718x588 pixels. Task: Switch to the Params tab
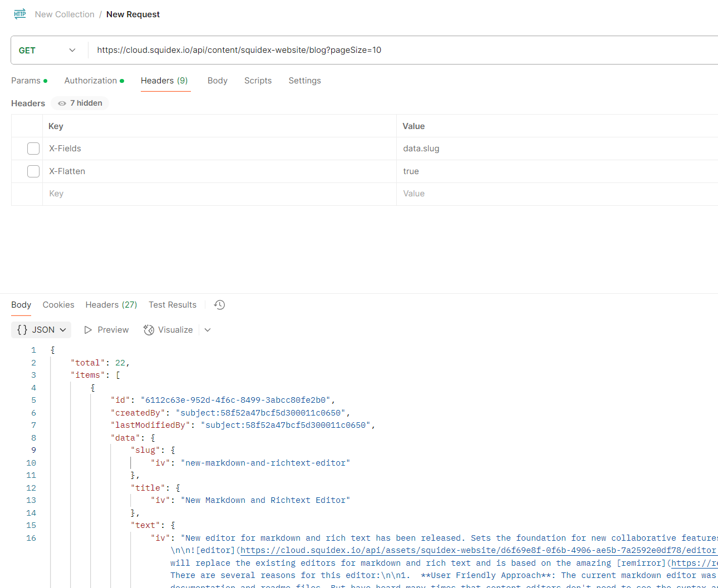tap(29, 81)
